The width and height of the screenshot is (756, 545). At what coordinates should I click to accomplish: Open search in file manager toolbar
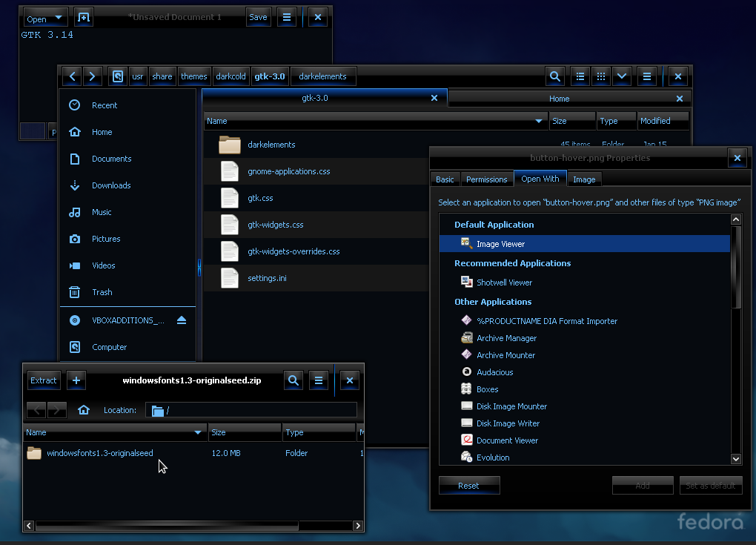pyautogui.click(x=555, y=76)
